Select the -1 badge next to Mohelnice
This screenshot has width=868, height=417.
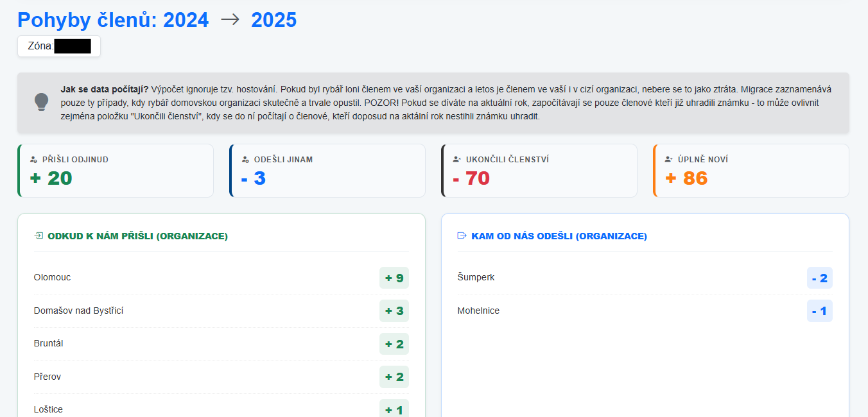click(x=820, y=311)
